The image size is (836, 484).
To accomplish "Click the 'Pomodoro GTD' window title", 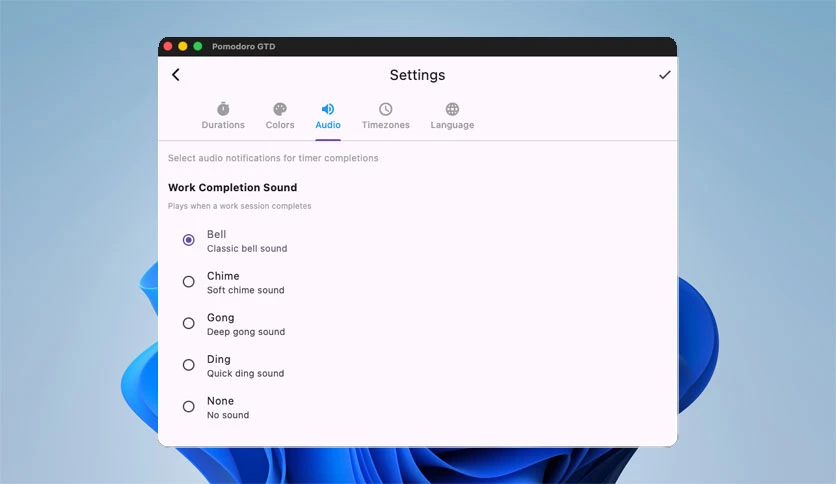I will (x=244, y=46).
